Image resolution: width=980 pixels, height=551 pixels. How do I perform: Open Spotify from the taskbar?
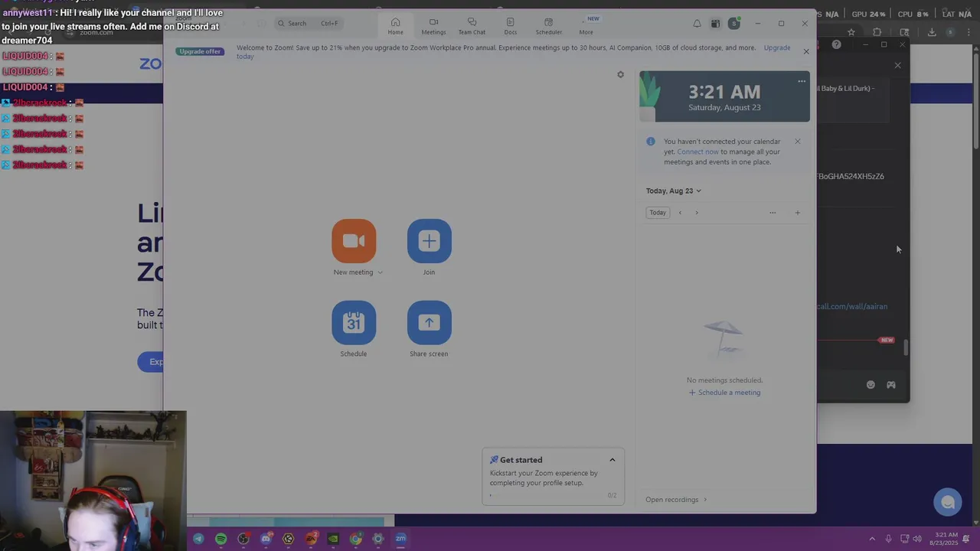tap(221, 539)
